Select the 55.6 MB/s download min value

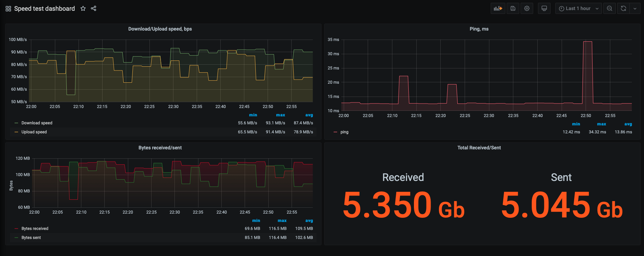(247, 123)
